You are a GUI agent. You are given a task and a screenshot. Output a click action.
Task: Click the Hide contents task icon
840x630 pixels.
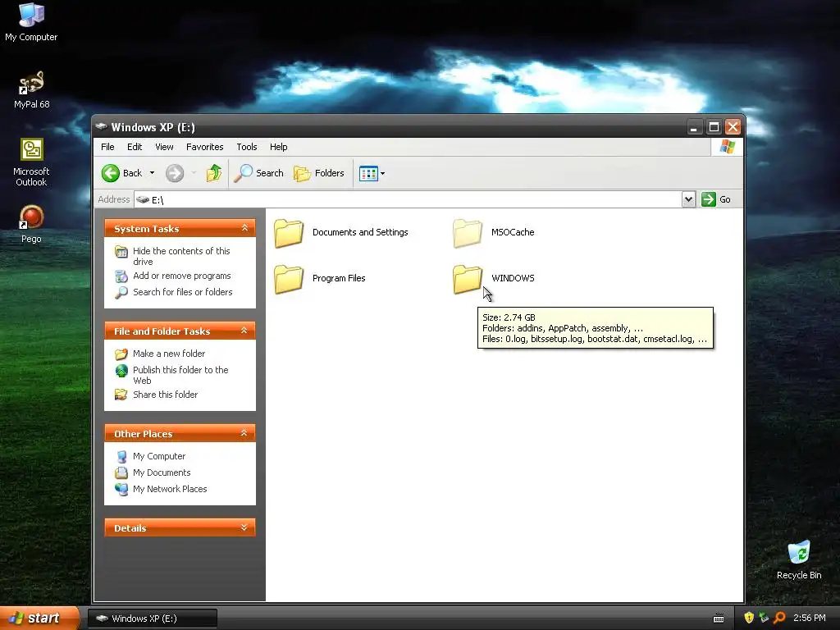[x=121, y=251]
